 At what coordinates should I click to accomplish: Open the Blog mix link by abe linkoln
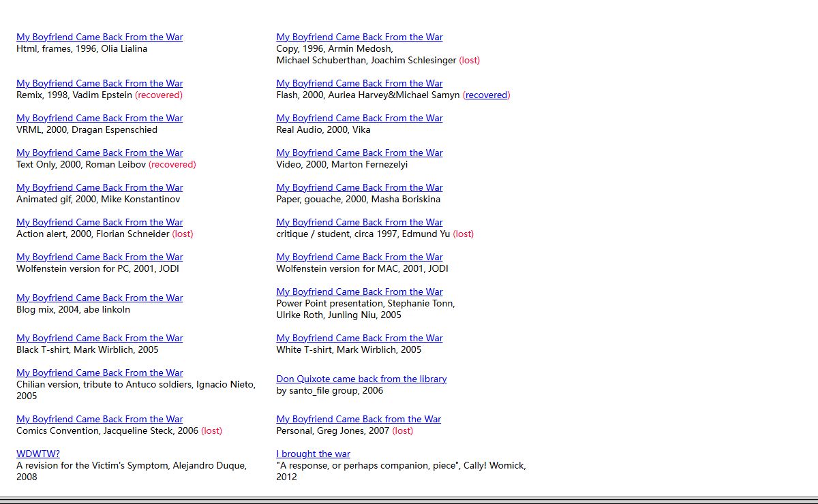[x=100, y=298]
